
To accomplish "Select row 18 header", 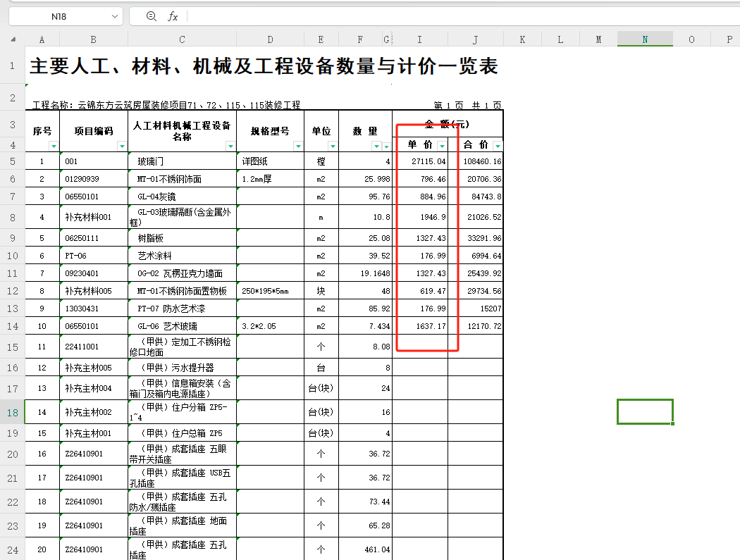I will 12,412.
